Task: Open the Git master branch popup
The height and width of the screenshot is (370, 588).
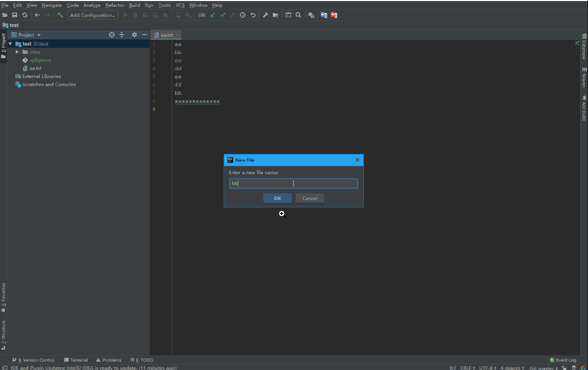Action: click(x=543, y=368)
